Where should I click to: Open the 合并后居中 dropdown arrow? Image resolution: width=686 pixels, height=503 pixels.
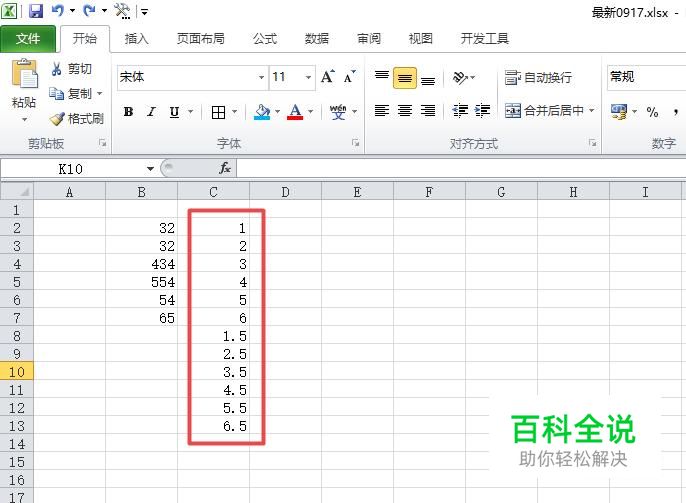tap(592, 111)
